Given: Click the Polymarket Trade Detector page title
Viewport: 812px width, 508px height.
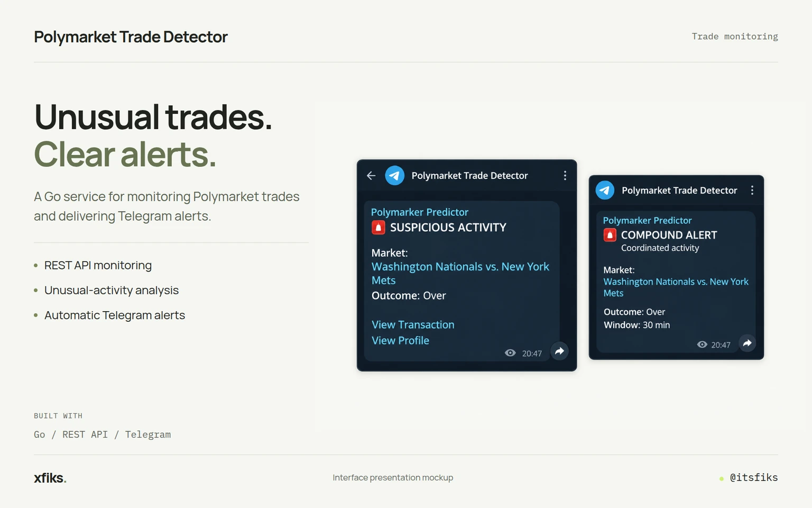Looking at the screenshot, I should (131, 37).
